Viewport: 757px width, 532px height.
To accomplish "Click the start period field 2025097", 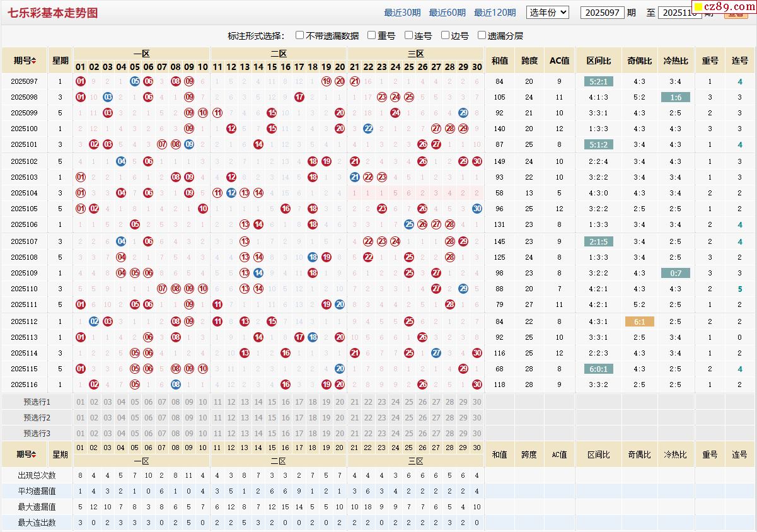I will coord(602,13).
